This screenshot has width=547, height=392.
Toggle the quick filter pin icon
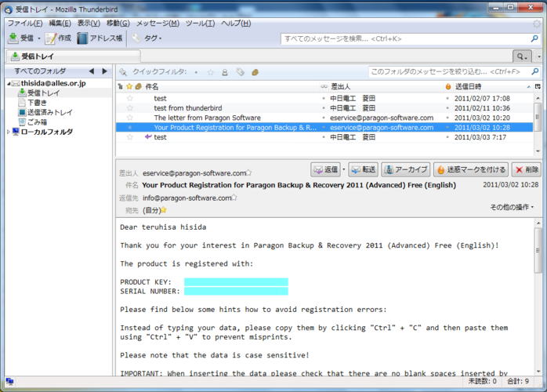tap(123, 72)
